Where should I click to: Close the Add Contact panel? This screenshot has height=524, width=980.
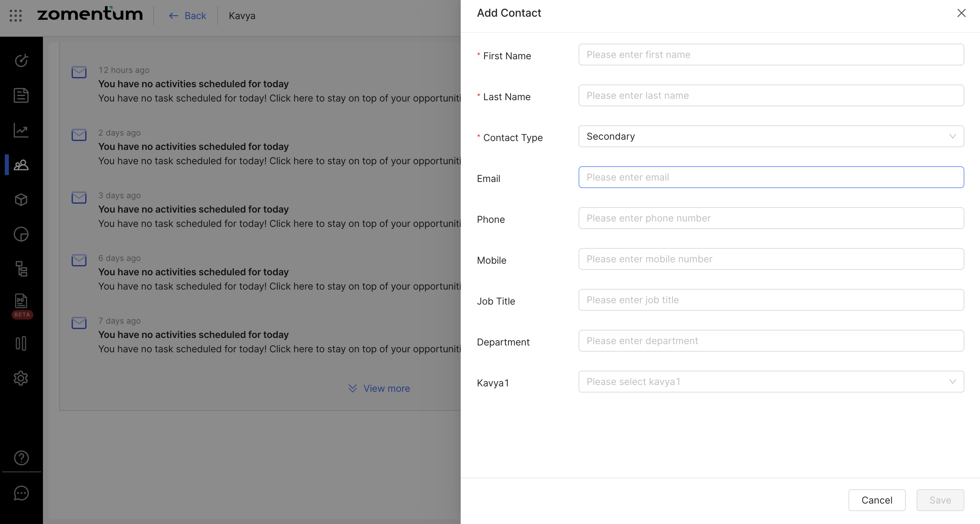[961, 13]
